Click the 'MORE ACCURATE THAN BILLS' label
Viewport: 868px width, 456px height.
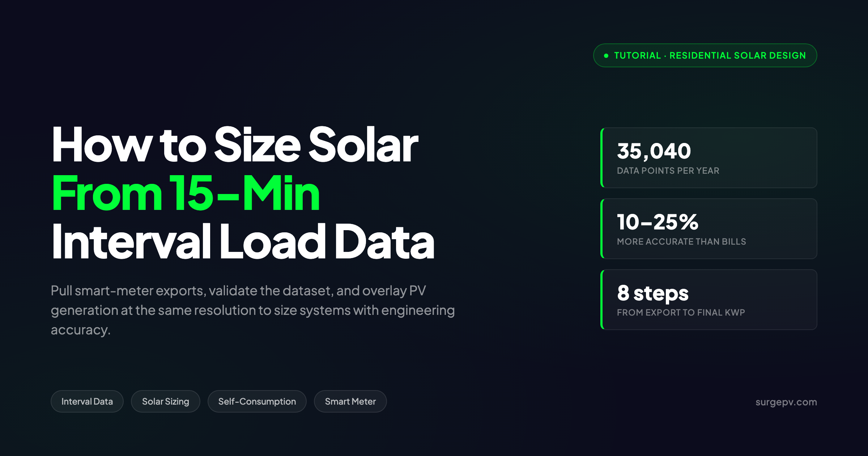pyautogui.click(x=681, y=242)
